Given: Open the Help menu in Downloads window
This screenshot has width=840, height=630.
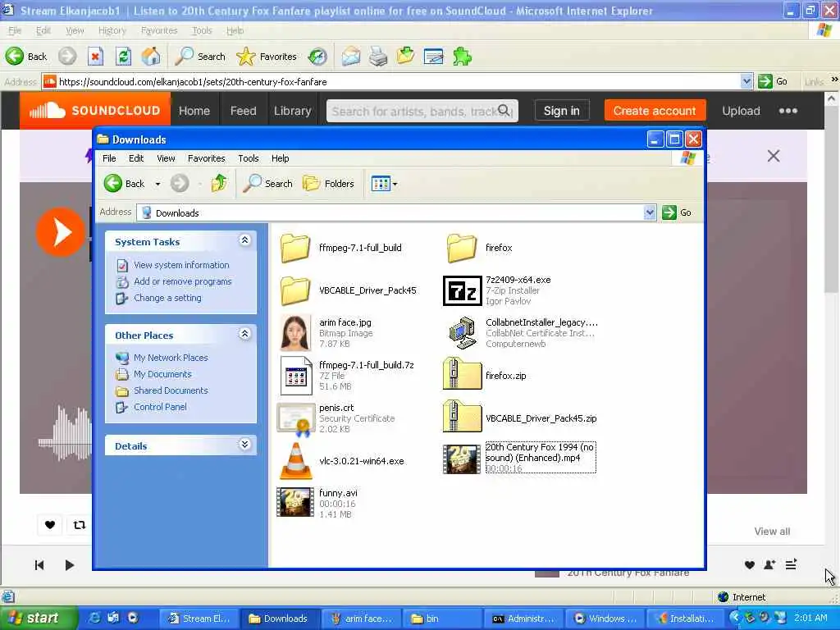Looking at the screenshot, I should tap(280, 158).
